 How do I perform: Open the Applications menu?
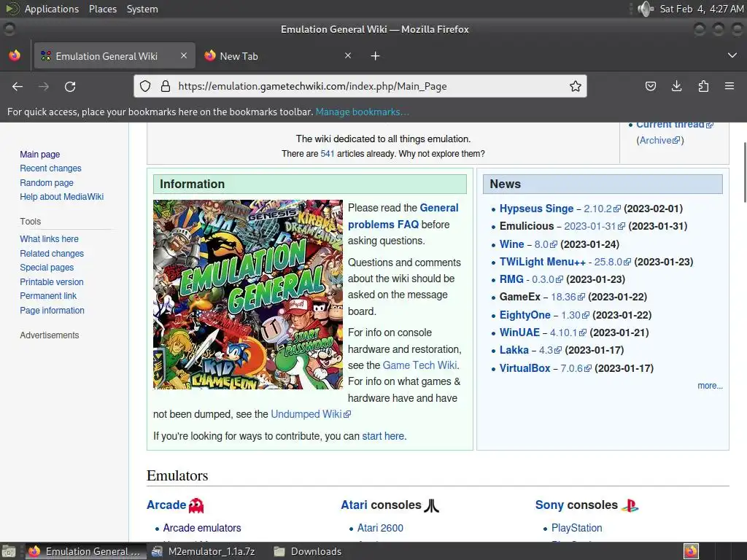click(x=52, y=9)
